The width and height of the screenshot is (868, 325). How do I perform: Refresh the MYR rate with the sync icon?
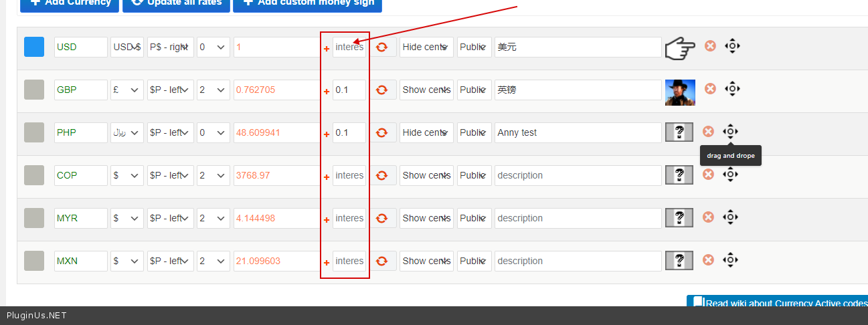pyautogui.click(x=382, y=218)
